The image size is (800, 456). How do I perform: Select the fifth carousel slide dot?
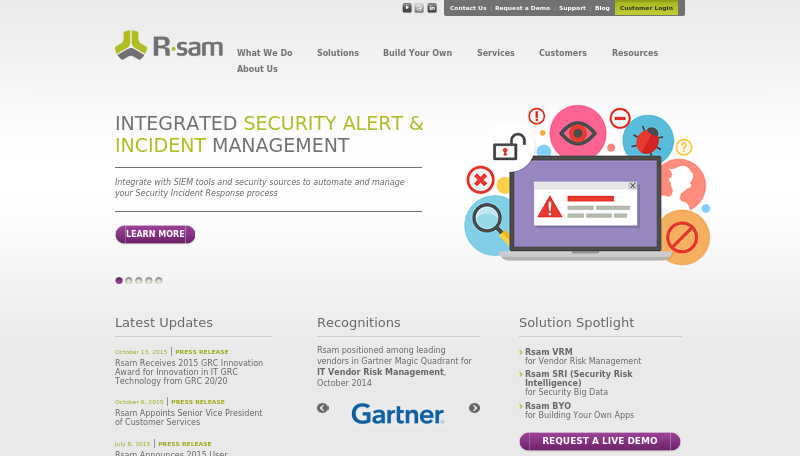[x=159, y=281]
